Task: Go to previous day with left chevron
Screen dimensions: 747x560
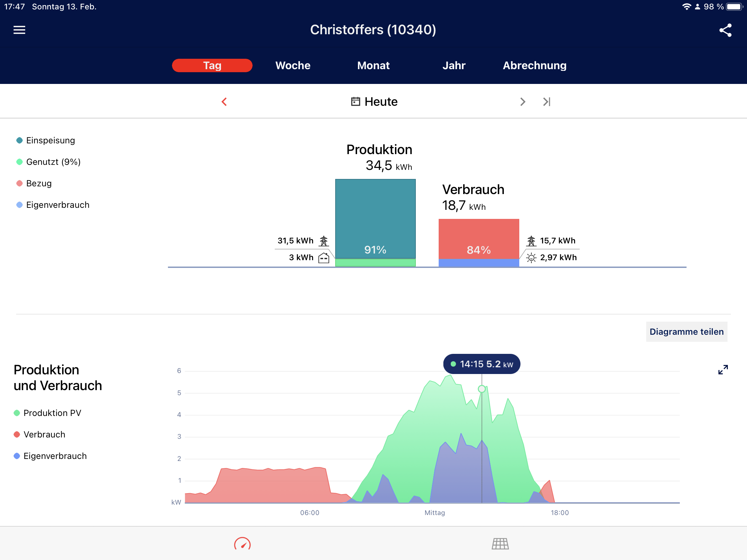Action: [224, 102]
